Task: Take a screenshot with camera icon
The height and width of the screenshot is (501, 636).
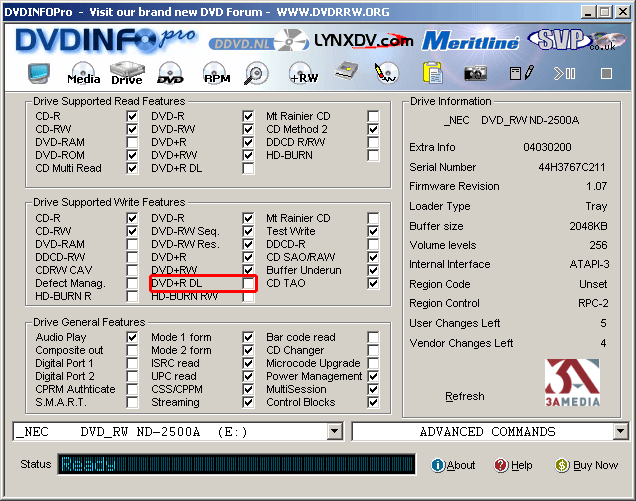Action: [475, 73]
